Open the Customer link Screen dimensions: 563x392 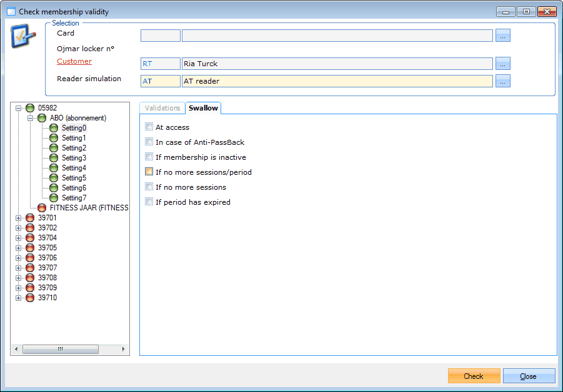(x=74, y=61)
